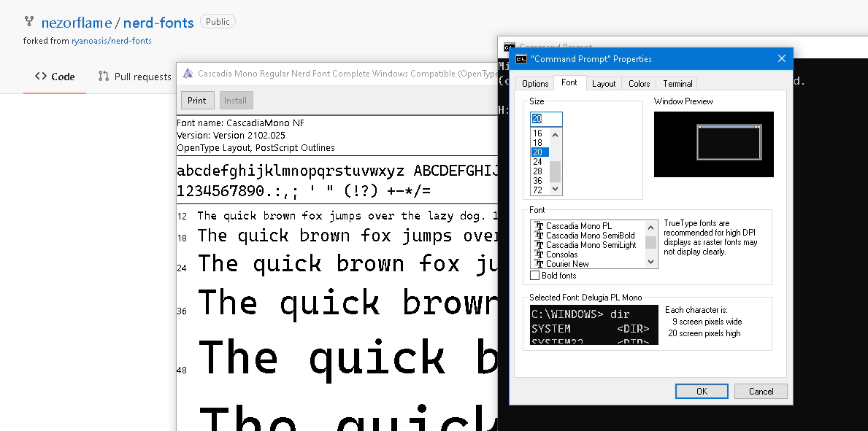This screenshot has width=868, height=431.
Task: Select the Font tab
Action: click(x=569, y=82)
